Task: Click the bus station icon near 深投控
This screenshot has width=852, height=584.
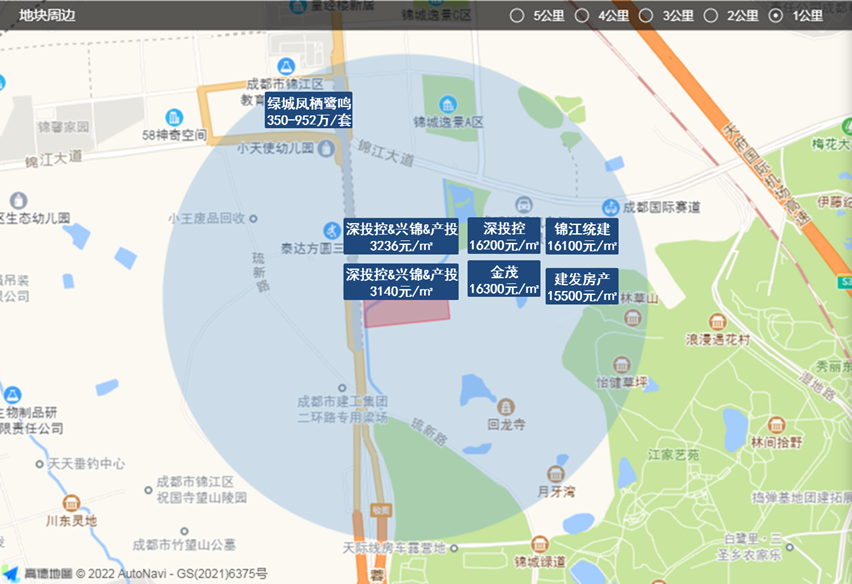Action: (524, 205)
